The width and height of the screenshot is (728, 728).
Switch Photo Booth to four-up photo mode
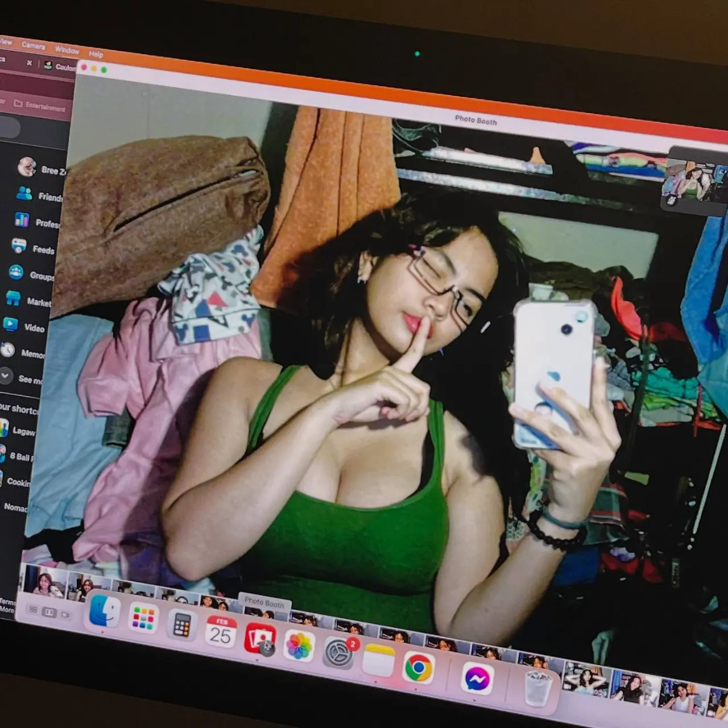coord(33,609)
